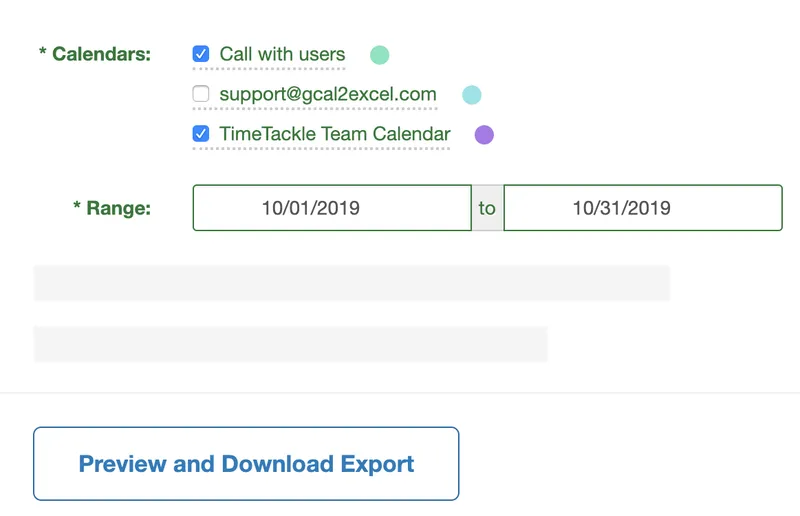
Task: Click the required asterisk beside Range
Action: pyautogui.click(x=77, y=205)
